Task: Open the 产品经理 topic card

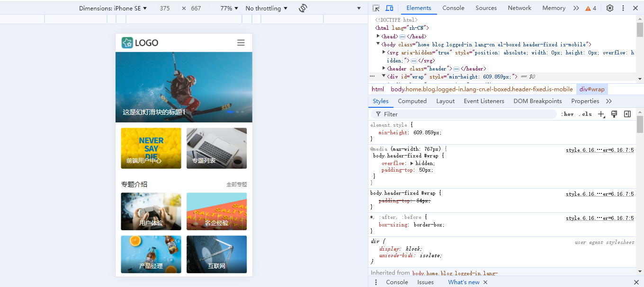Action: pyautogui.click(x=151, y=254)
